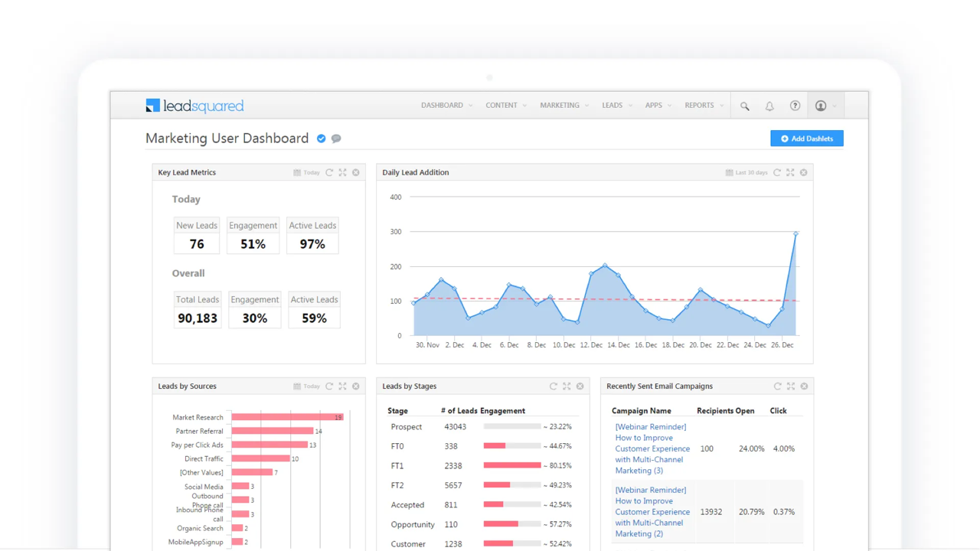The height and width of the screenshot is (551, 980).
Task: Refresh the Leads by Stages dashlet
Action: (554, 386)
